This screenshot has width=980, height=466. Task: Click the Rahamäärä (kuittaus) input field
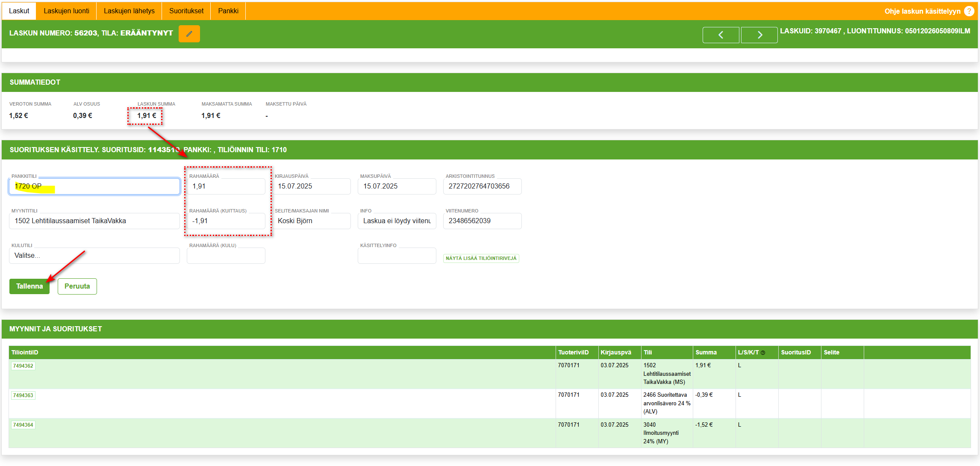coord(226,221)
